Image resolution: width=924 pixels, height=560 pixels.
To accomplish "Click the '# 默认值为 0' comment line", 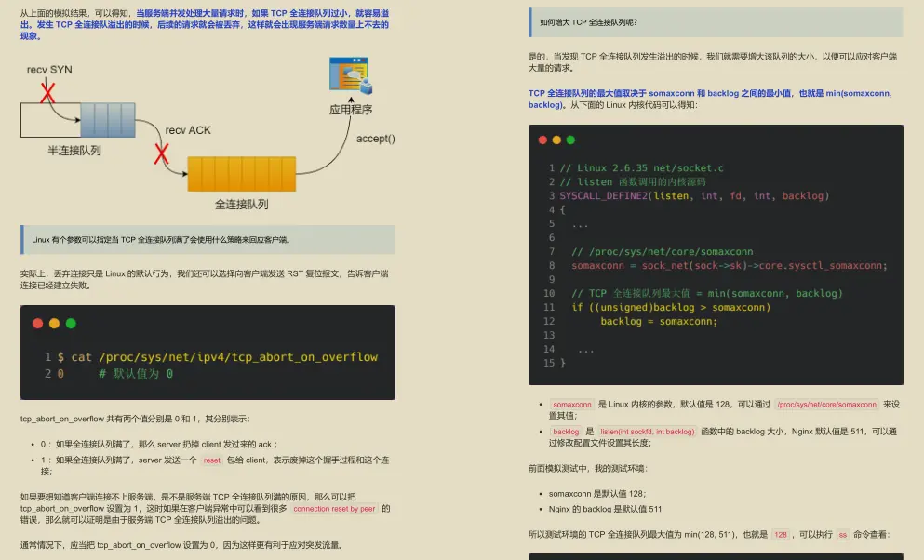I will pos(136,373).
